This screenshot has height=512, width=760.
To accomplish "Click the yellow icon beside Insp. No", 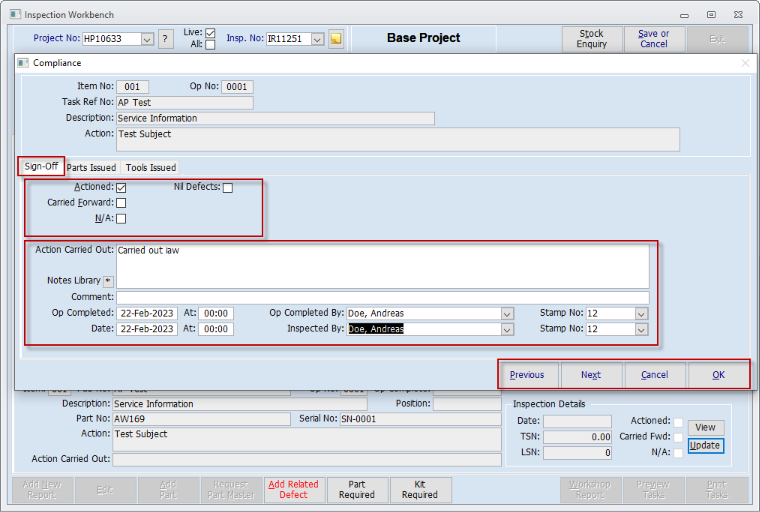I will [336, 39].
